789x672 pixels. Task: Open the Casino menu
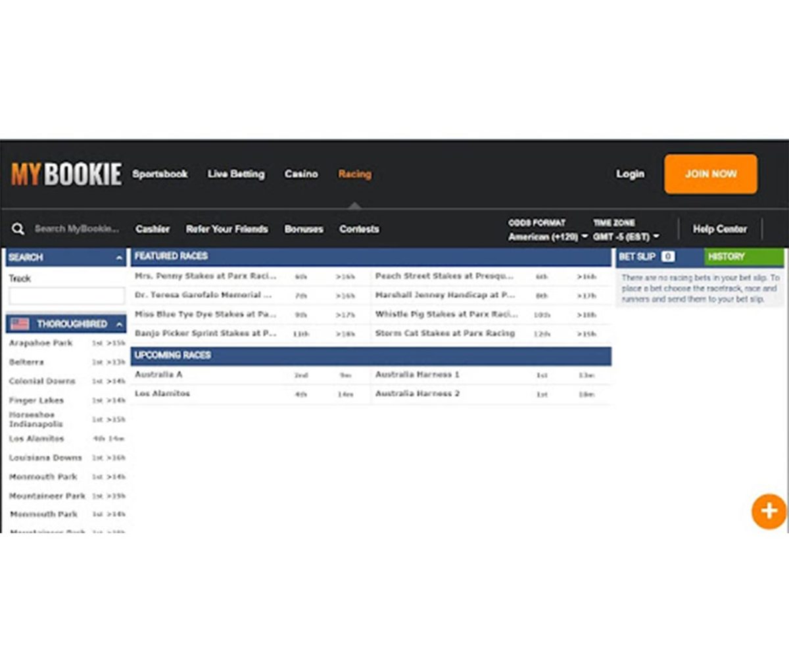301,174
